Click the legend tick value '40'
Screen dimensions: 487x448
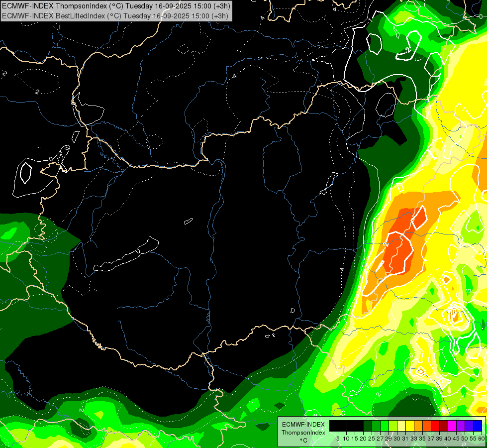[448, 439]
